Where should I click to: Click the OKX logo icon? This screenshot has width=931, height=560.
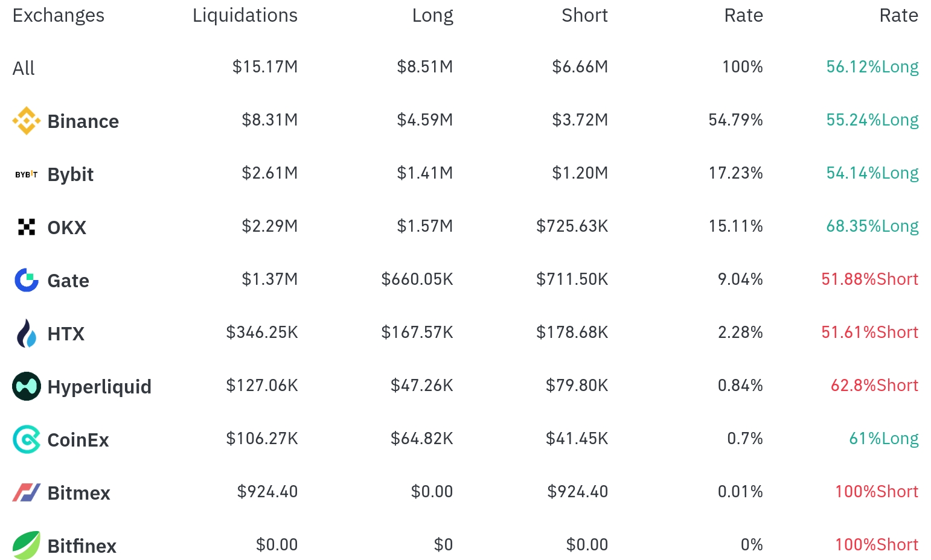tap(27, 227)
